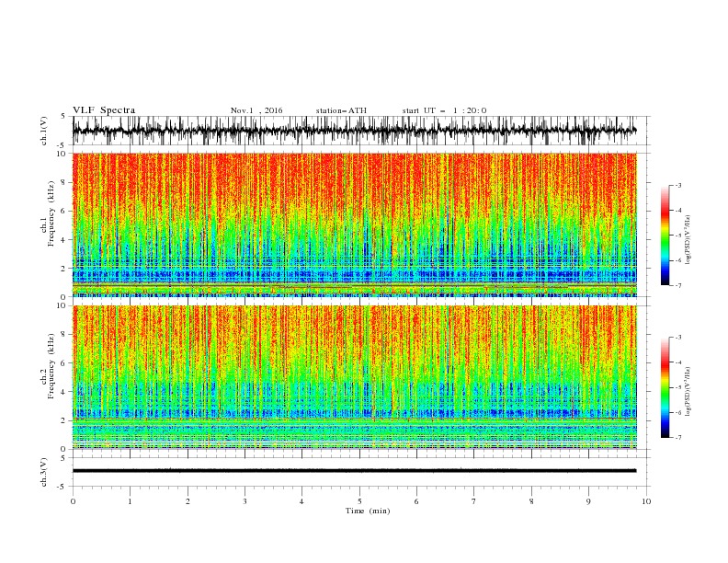Click the "8" kHz tick on ch.2 spectrogram axis

coord(64,334)
